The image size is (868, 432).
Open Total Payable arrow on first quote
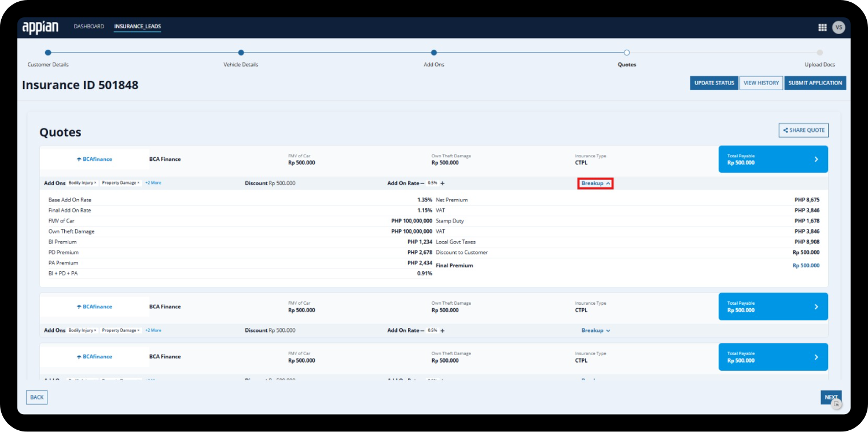point(816,159)
